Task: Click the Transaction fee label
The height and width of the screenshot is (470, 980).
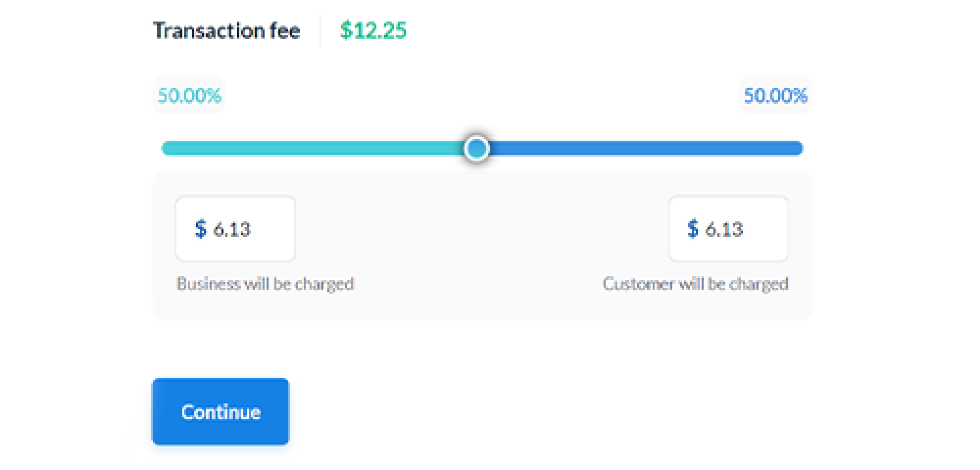Action: tap(226, 31)
